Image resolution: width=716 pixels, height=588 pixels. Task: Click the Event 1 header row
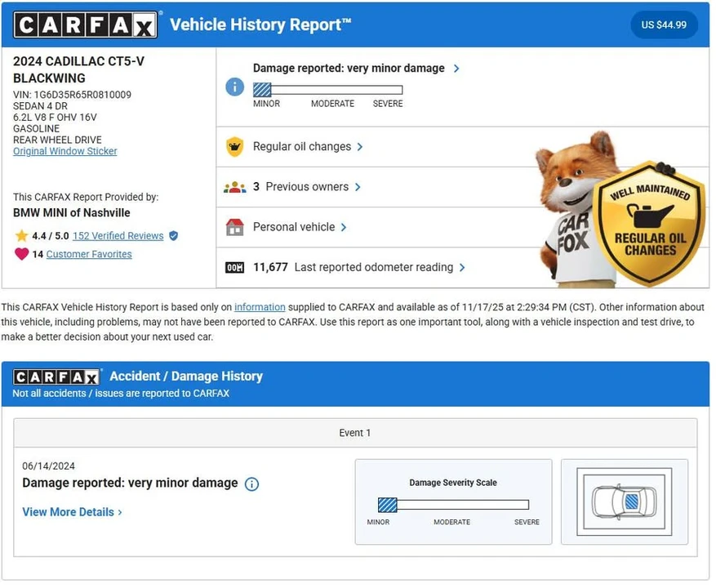click(357, 434)
